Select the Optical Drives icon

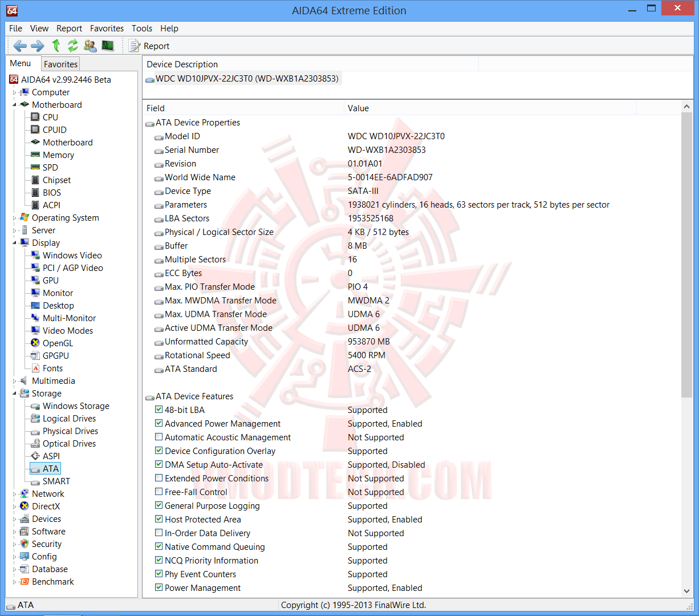coord(35,444)
